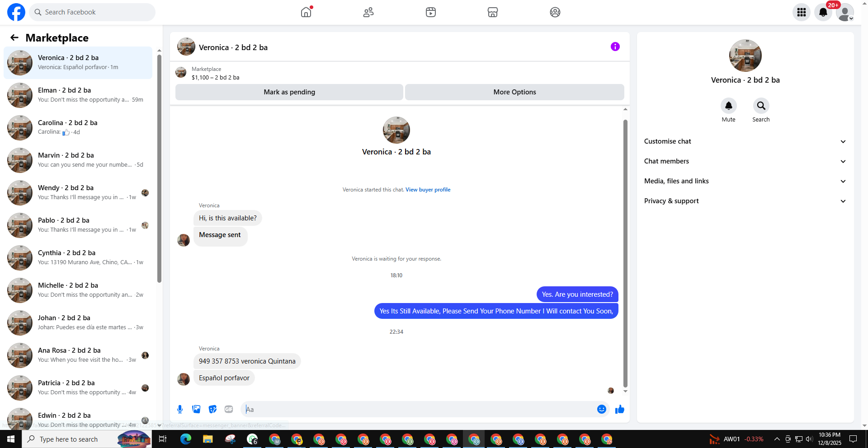
Task: Attach a photo file to the message
Action: (x=196, y=409)
